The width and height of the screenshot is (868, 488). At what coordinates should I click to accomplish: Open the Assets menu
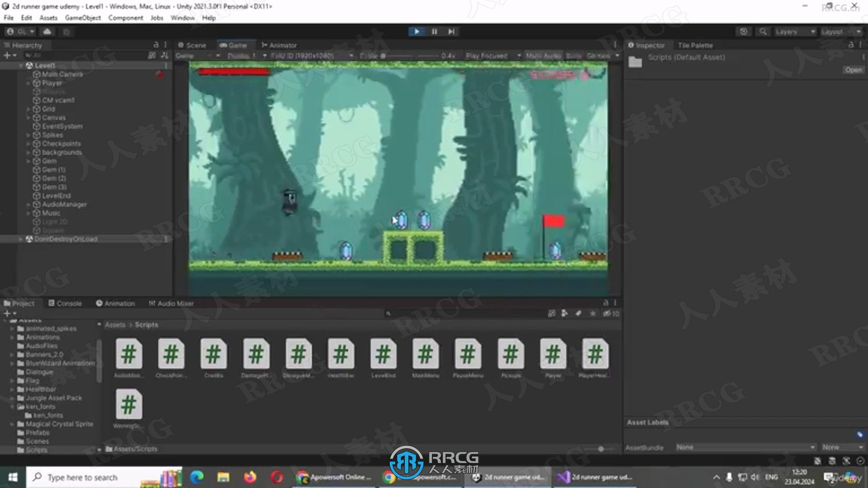(48, 18)
